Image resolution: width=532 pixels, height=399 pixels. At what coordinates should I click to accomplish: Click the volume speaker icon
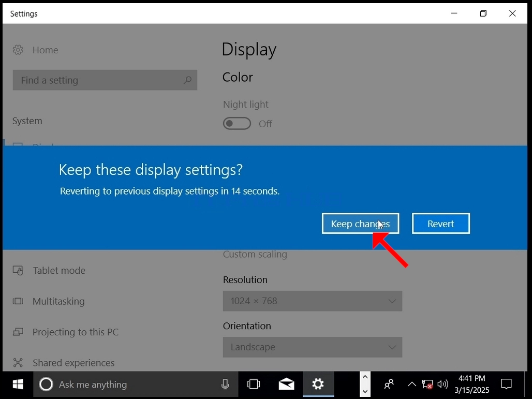[443, 385]
